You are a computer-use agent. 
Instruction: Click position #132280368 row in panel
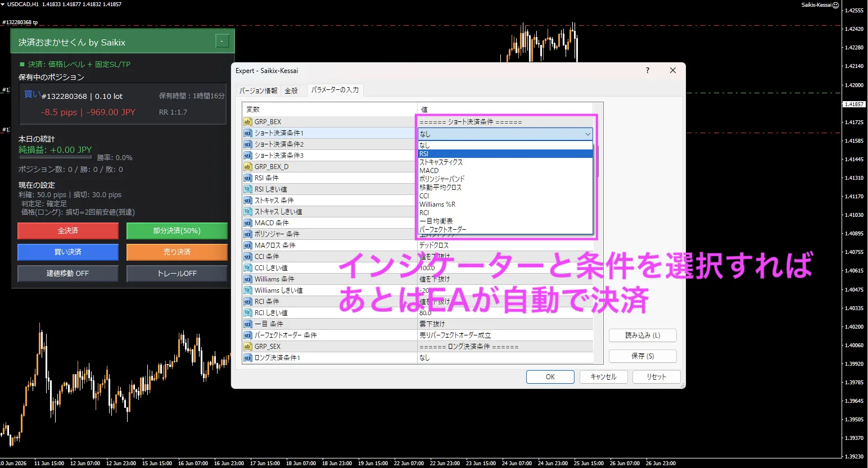(123, 104)
